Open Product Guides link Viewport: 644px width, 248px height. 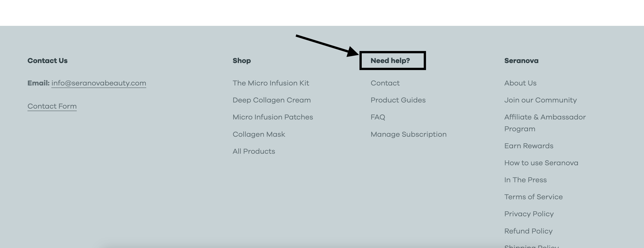pos(398,100)
